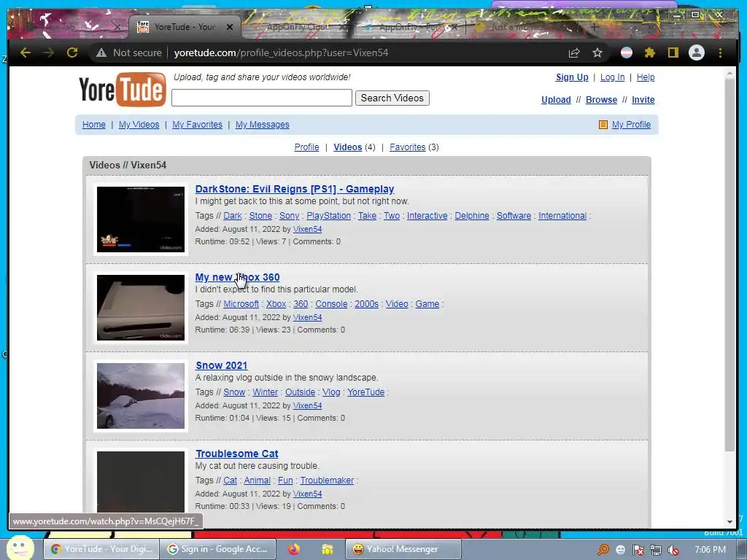The height and width of the screenshot is (560, 747).
Task: Open the My Profile link
Action: click(x=631, y=124)
